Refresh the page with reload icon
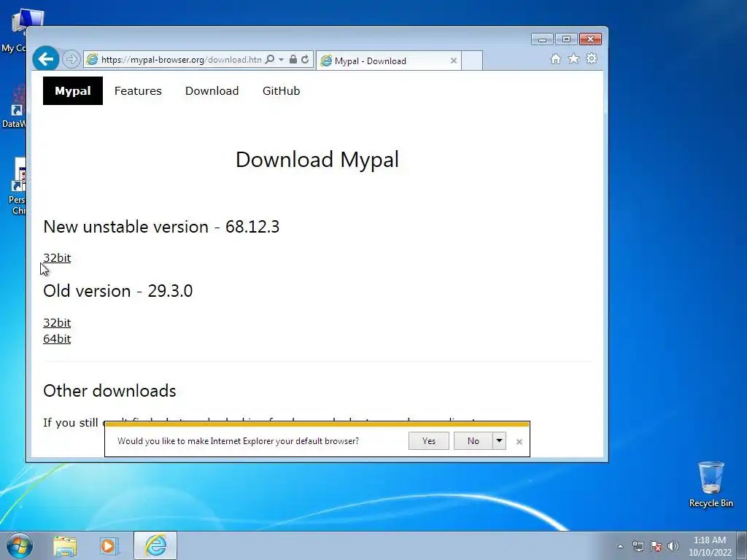The image size is (747, 560). point(305,60)
